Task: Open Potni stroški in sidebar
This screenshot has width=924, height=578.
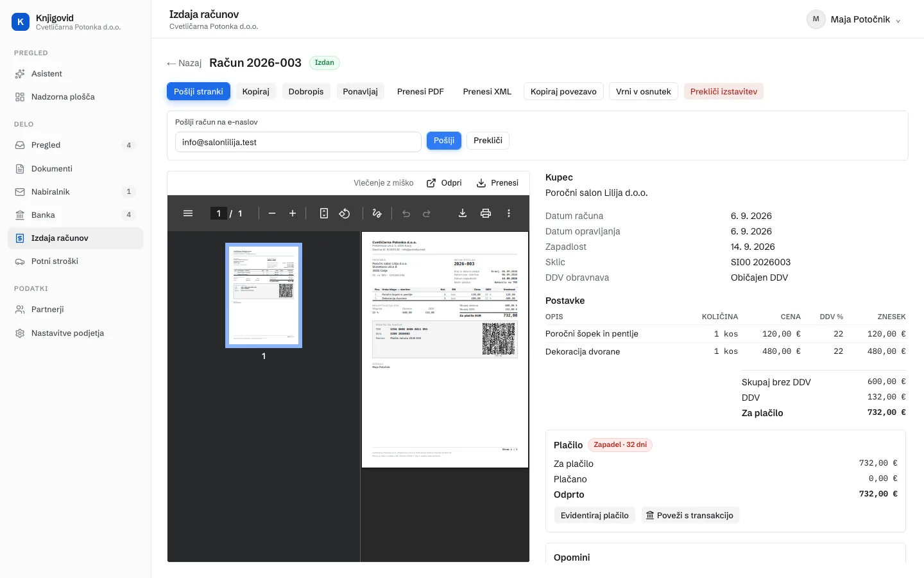Action: point(76,261)
